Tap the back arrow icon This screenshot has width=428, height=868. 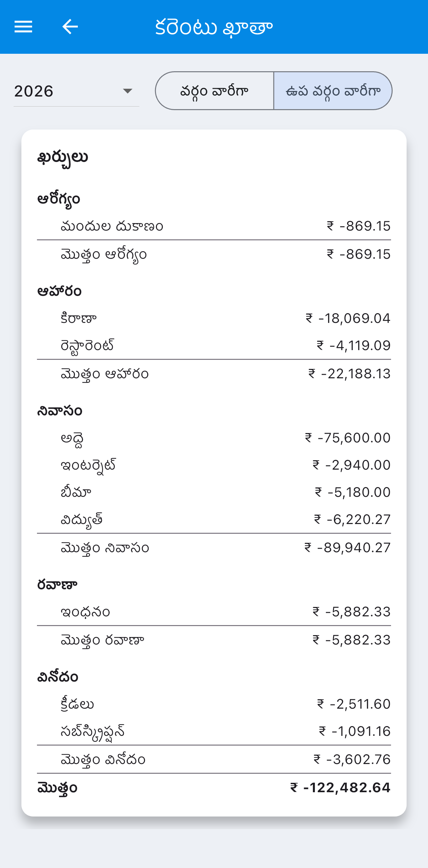[x=70, y=27]
